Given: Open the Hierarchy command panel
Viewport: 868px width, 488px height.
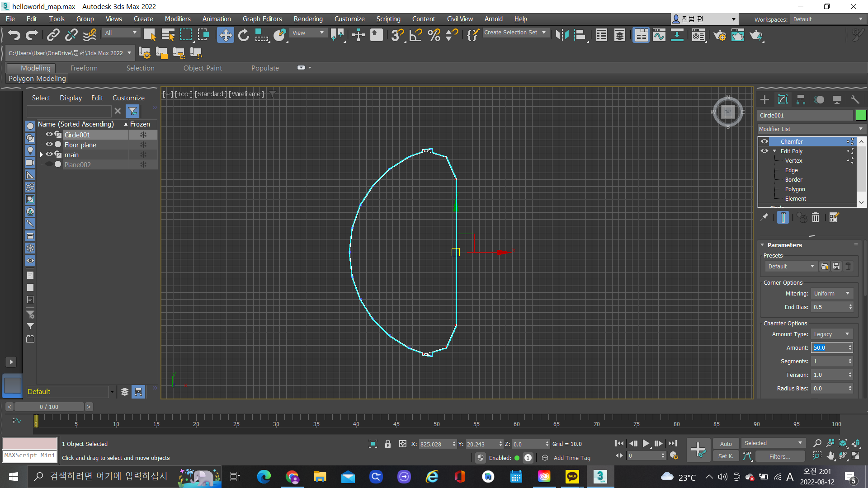Looking at the screenshot, I should click(801, 99).
